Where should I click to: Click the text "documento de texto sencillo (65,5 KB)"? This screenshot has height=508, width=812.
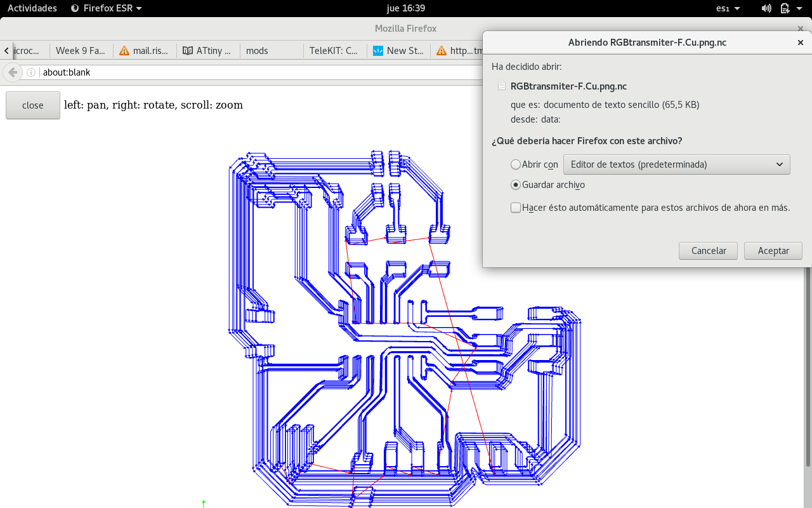tap(622, 105)
